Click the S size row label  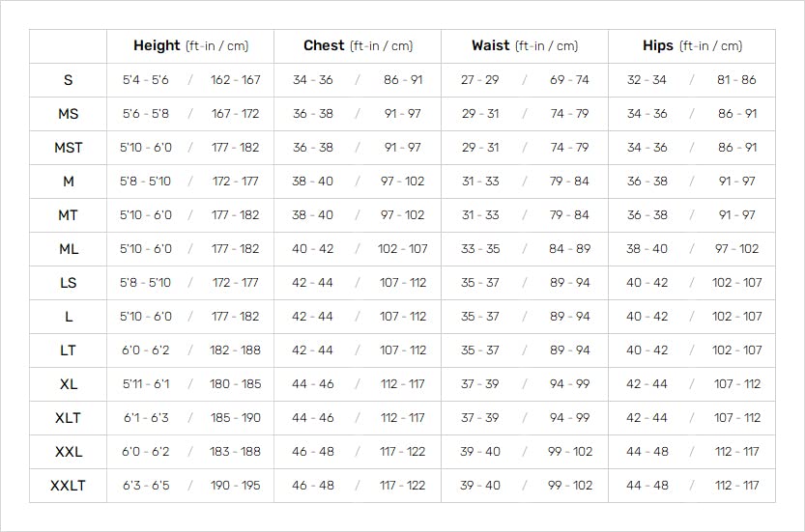(68, 80)
